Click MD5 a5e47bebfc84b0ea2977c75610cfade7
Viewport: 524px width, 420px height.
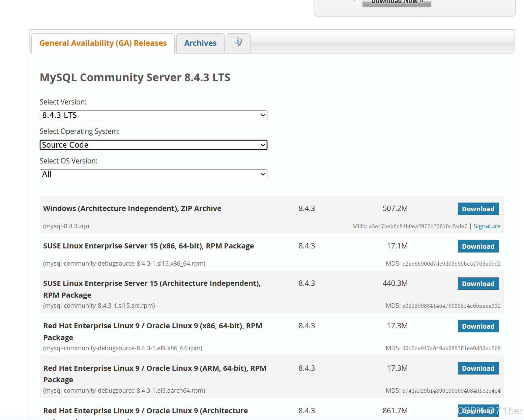(x=418, y=227)
